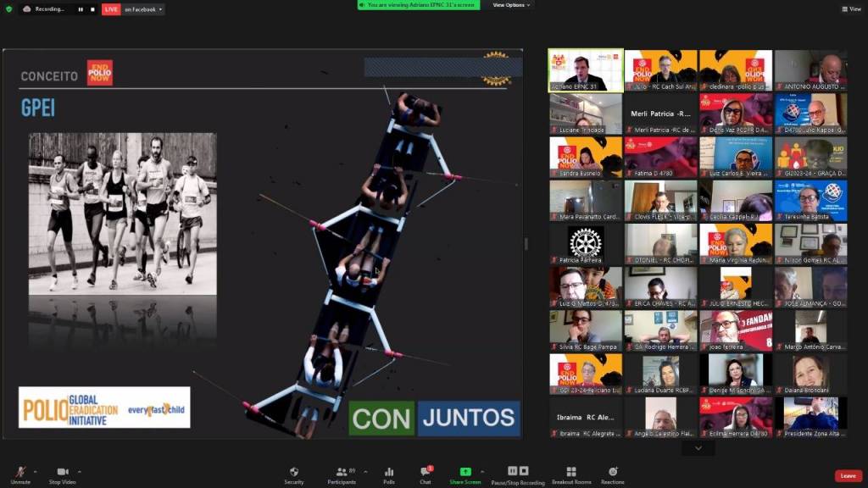Open the View menu in top-right

tap(851, 9)
